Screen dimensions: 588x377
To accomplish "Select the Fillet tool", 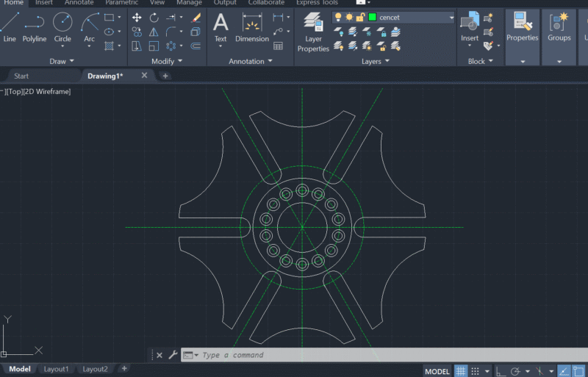I will pyautogui.click(x=171, y=32).
